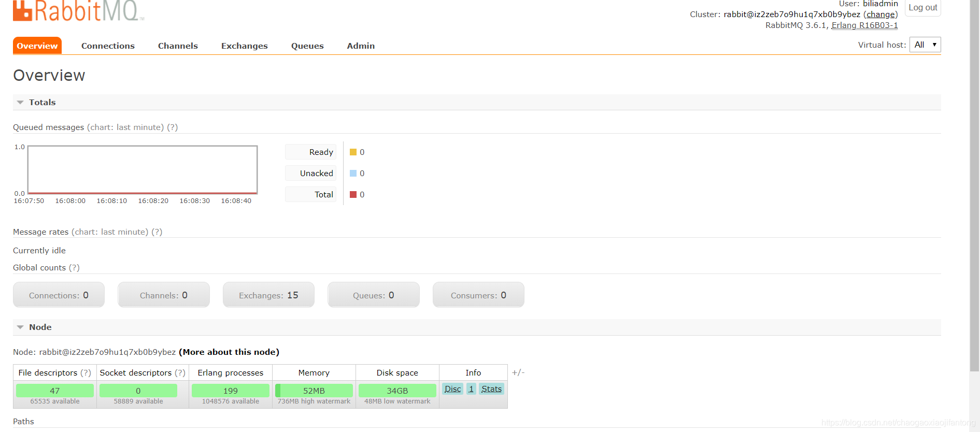Click the Memory column header
980x432 pixels.
pos(314,373)
